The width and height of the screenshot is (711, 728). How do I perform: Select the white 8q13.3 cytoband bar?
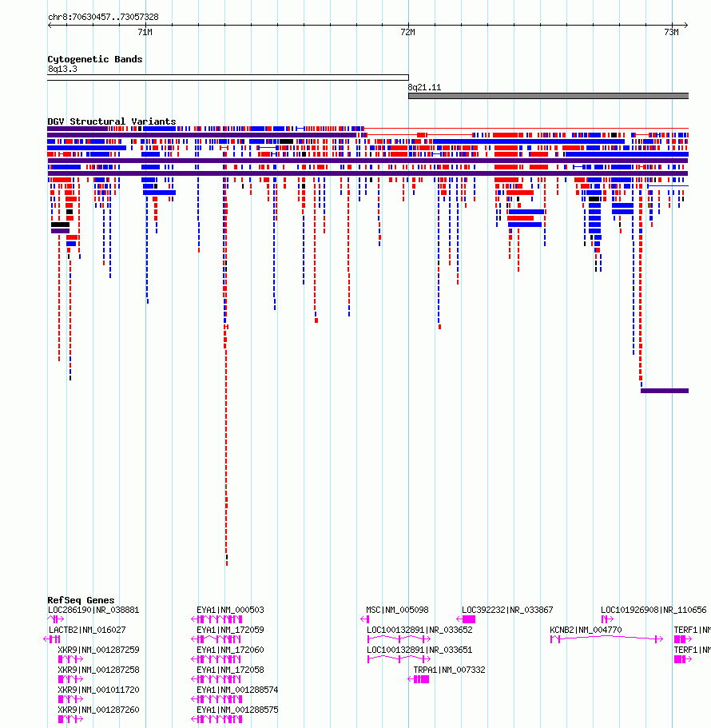228,78
